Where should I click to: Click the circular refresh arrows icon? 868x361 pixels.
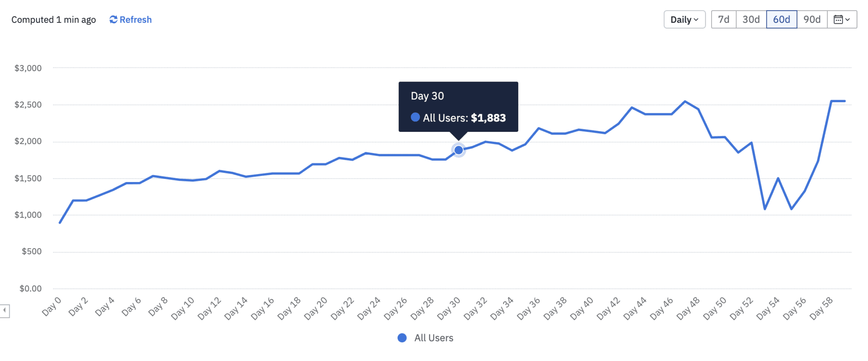coord(113,20)
